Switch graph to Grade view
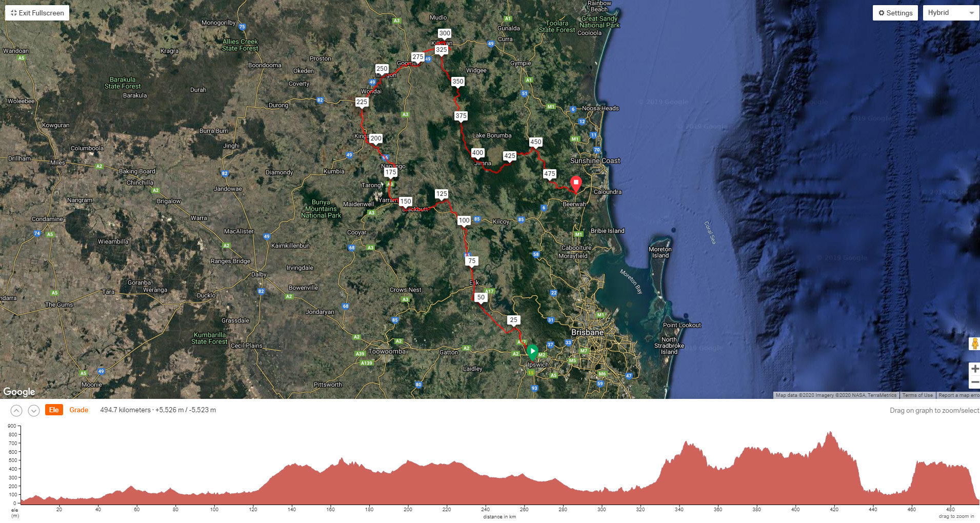 click(x=79, y=410)
